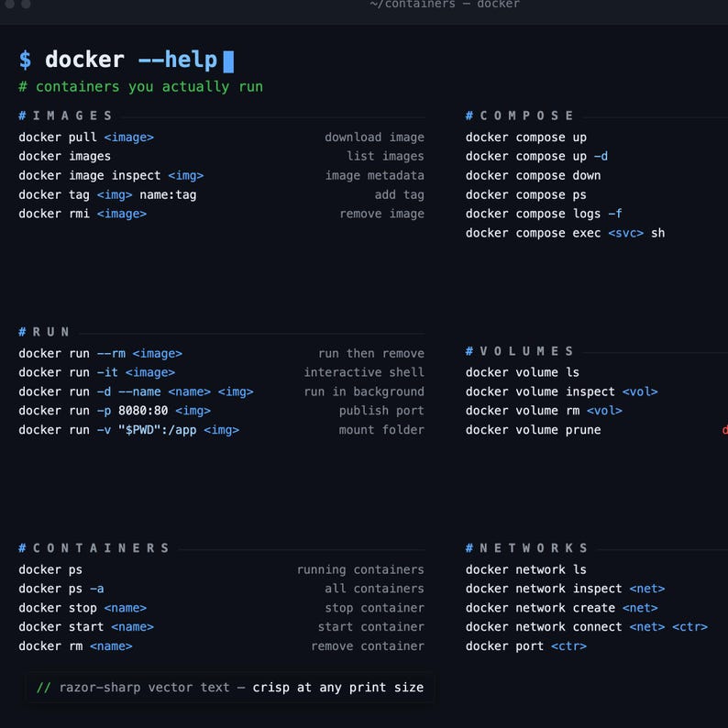
Task: Click the 'list images' description
Action: point(385,157)
